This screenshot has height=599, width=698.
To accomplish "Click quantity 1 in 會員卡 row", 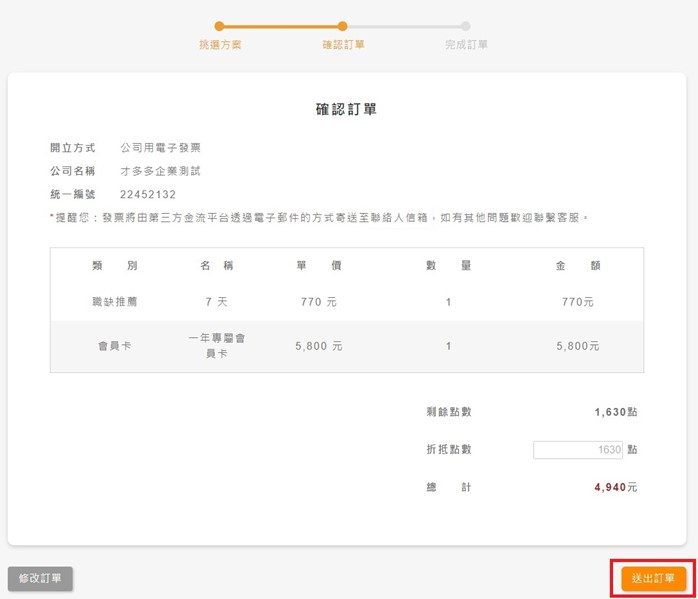I will click(x=448, y=346).
